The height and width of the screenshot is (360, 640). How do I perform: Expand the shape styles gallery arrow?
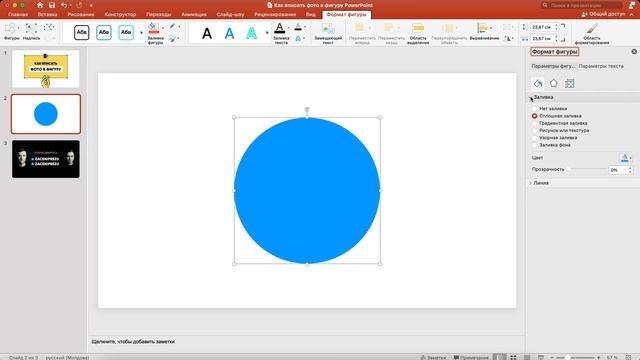(x=142, y=32)
